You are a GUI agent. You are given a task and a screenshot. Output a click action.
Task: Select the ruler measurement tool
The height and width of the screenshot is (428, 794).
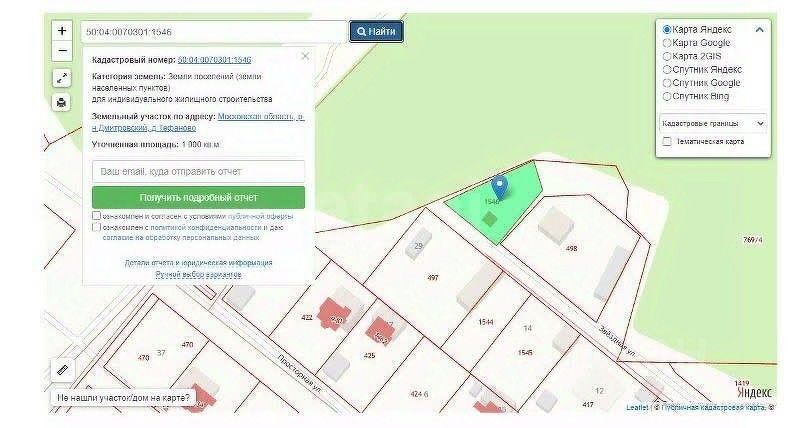[63, 370]
